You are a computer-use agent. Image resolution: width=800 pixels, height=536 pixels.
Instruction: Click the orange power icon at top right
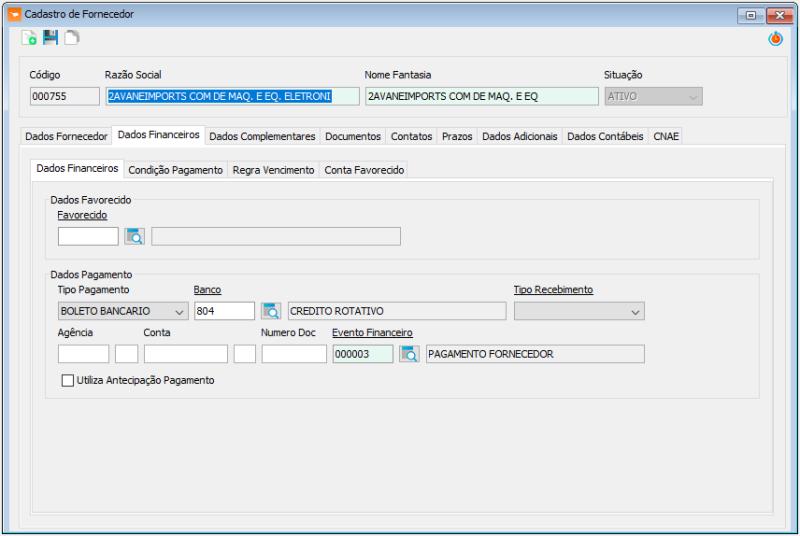[x=776, y=38]
